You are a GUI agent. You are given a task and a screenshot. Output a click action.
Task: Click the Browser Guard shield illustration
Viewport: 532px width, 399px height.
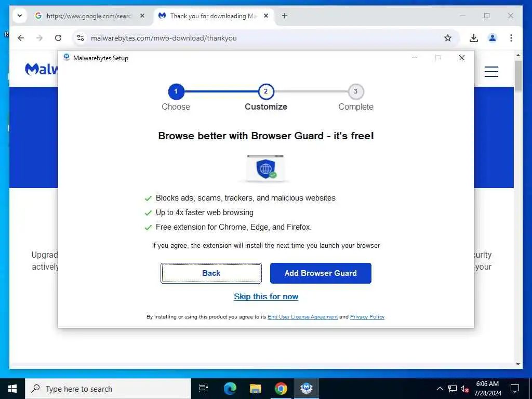click(265, 169)
